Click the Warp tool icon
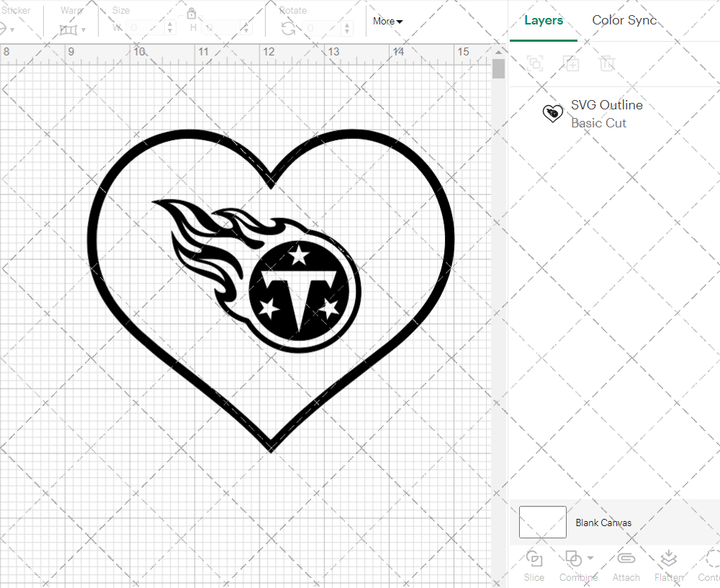The height and width of the screenshot is (588, 720). (x=68, y=29)
